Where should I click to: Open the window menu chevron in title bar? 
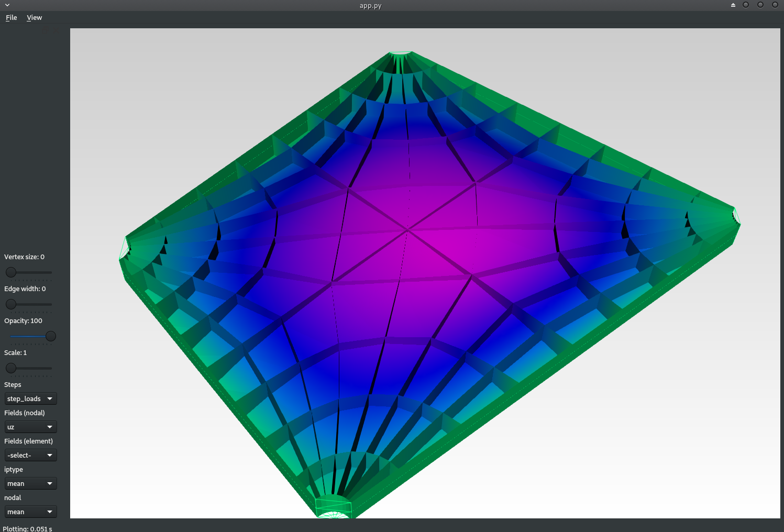[7, 5]
